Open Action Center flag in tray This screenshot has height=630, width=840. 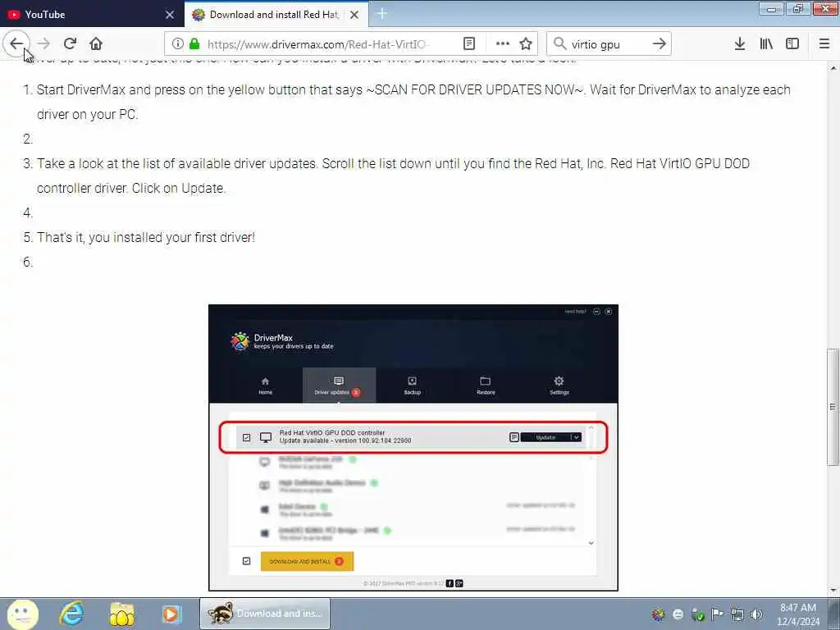717,614
